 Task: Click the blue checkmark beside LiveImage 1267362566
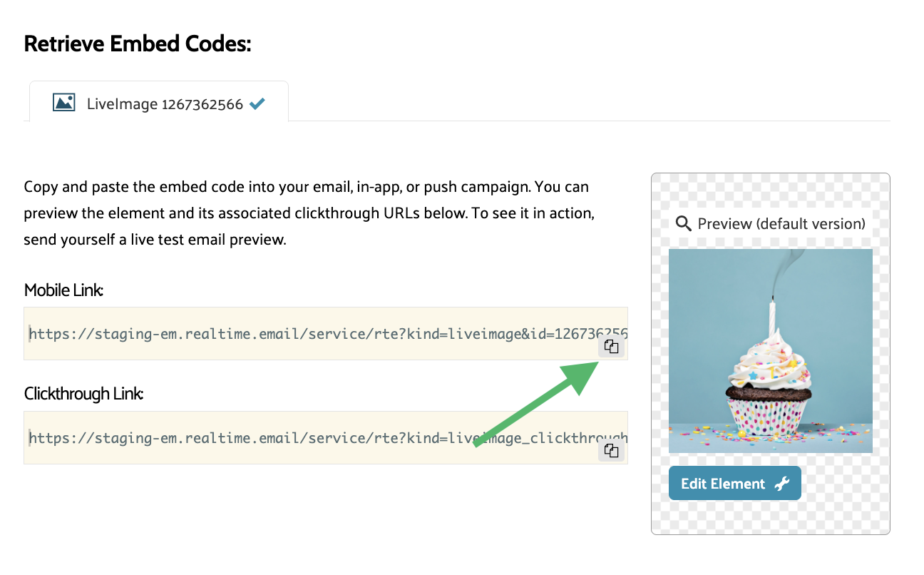pos(257,103)
